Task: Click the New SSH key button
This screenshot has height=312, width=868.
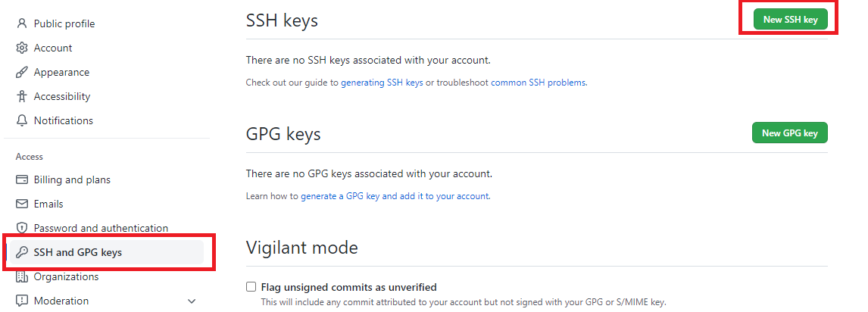Action: tap(790, 20)
